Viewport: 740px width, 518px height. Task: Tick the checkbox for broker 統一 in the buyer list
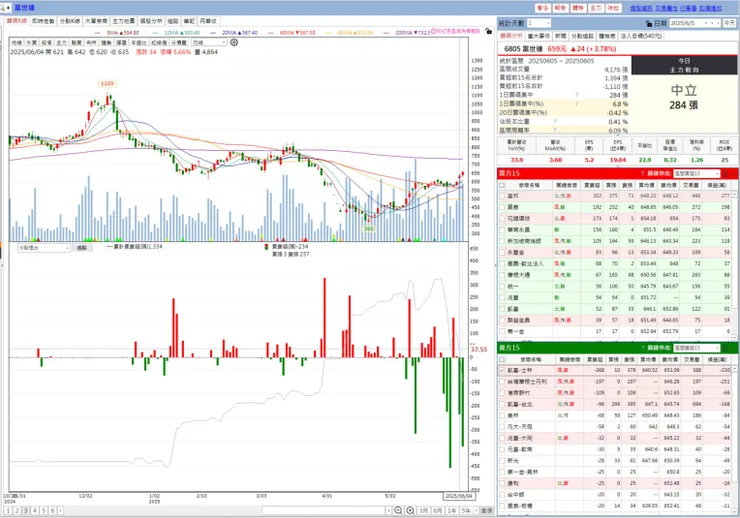point(502,286)
